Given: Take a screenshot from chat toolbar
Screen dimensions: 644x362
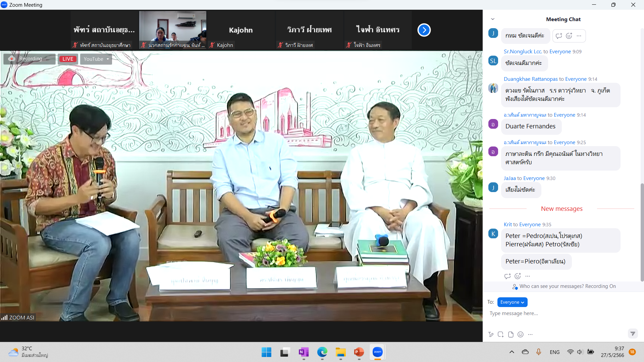Looking at the screenshot, I should (501, 334).
